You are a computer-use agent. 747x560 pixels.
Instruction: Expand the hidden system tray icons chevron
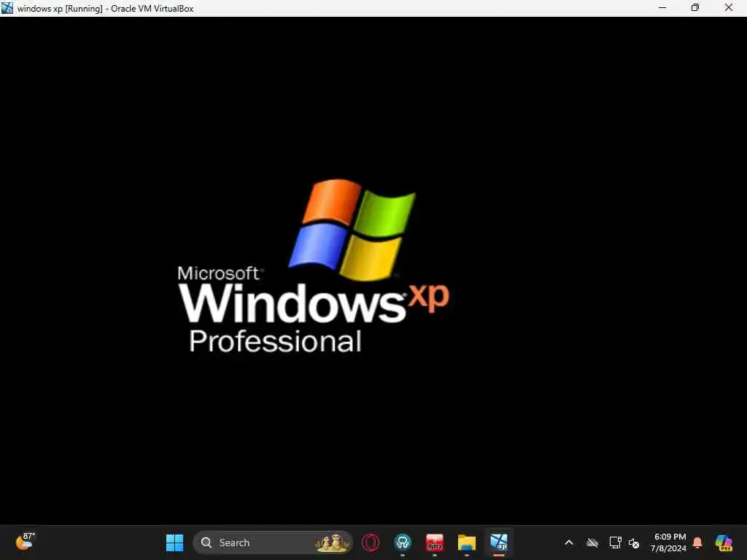(x=569, y=542)
